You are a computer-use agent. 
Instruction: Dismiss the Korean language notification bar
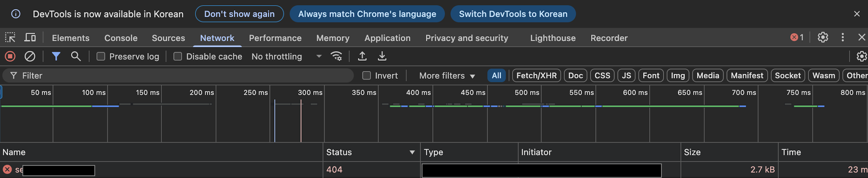(x=857, y=14)
